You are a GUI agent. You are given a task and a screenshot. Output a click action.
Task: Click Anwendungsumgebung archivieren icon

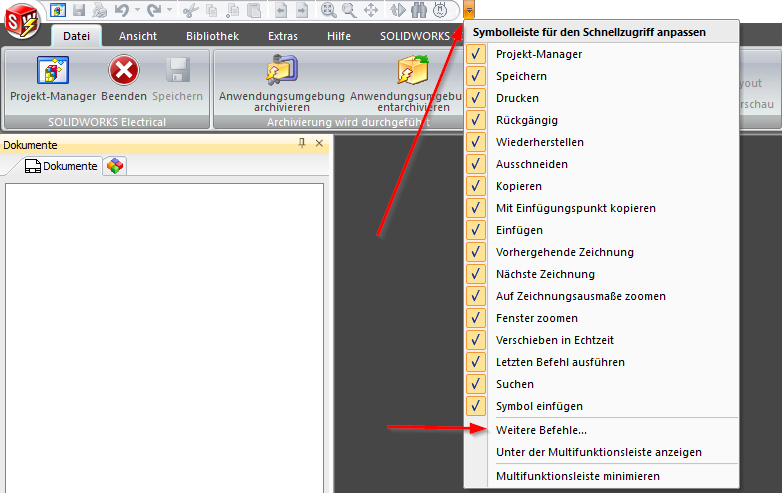click(x=281, y=72)
